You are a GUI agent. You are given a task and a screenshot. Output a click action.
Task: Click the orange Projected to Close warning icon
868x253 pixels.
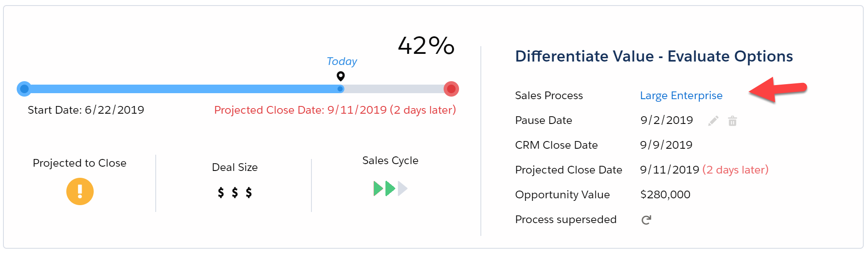(x=80, y=191)
